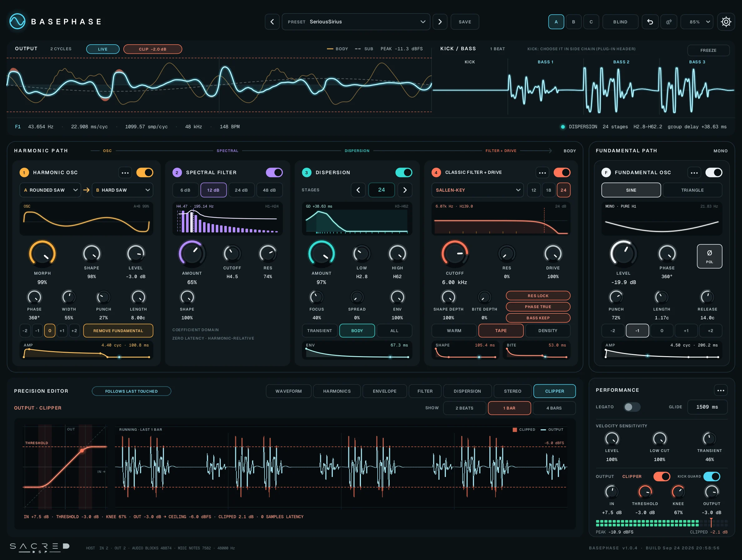Open Sallen-Key filter type dropdown
This screenshot has width=742, height=560.
477,190
